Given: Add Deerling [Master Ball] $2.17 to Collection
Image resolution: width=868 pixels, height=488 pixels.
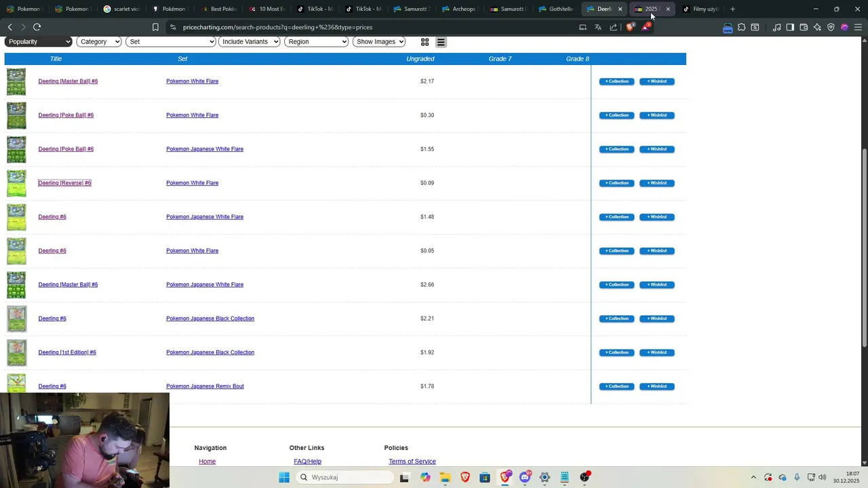Looking at the screenshot, I should (x=616, y=81).
